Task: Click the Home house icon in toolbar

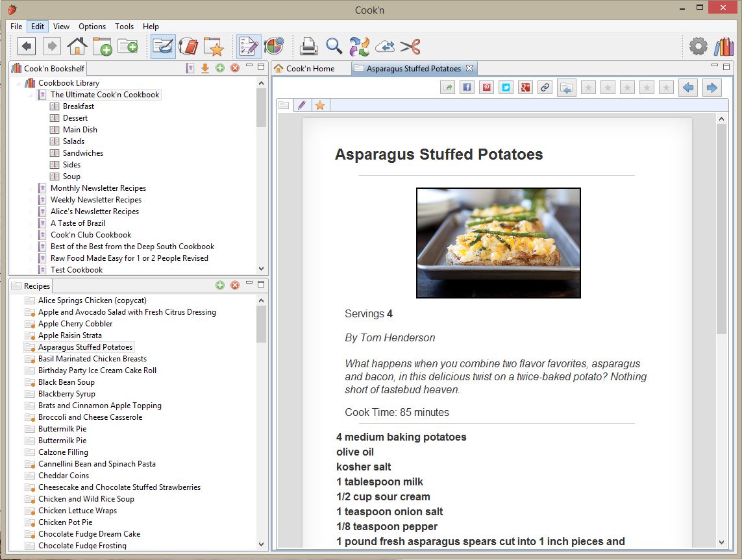Action: pos(77,46)
